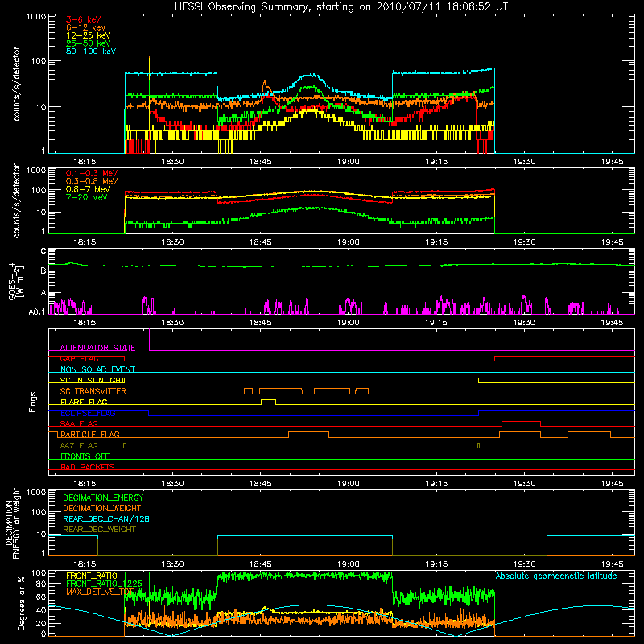Click the 0.3-0.8 MeV legend label
This screenshot has height=644, width=644.
point(91,181)
